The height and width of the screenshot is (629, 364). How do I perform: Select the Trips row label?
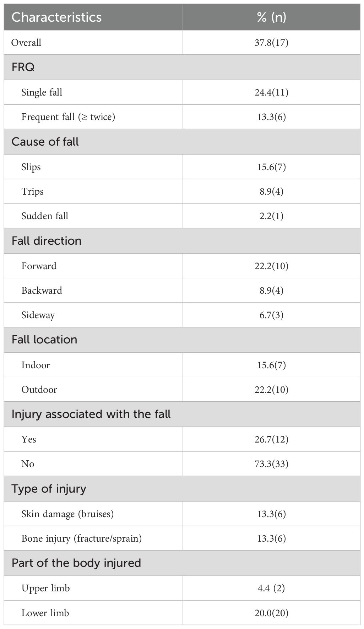coord(32,191)
